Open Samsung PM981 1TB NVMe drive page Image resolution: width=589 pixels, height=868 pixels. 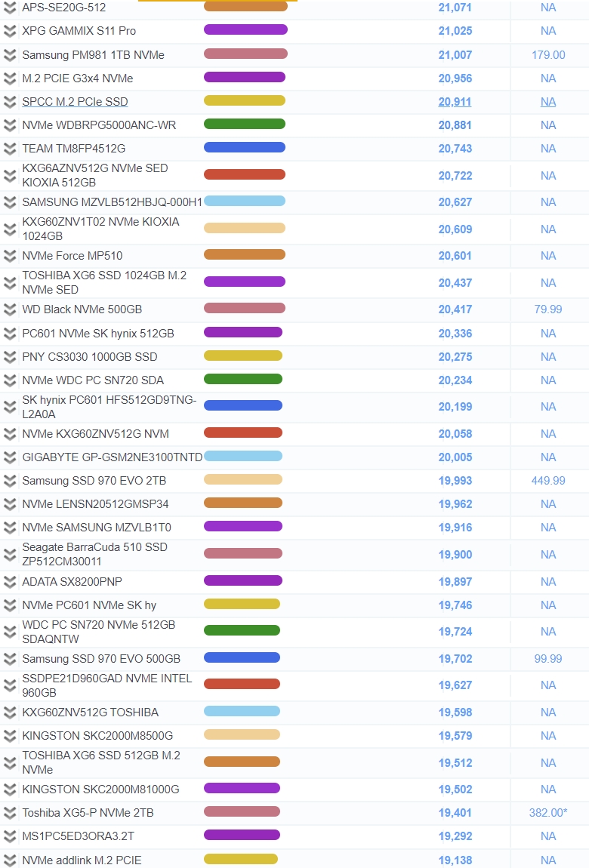[93, 55]
